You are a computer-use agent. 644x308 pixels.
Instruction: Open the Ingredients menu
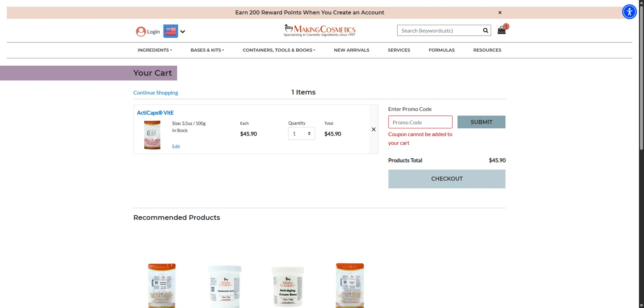point(155,50)
